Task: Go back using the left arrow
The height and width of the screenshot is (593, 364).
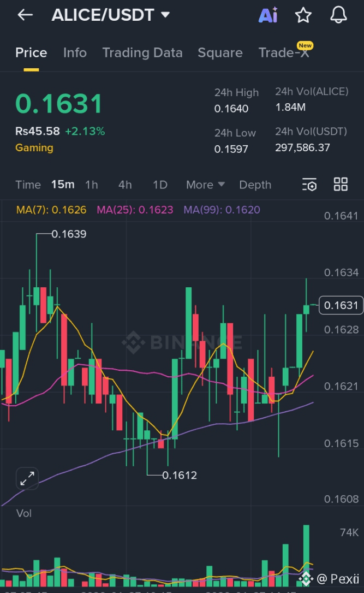Action: pyautogui.click(x=25, y=15)
